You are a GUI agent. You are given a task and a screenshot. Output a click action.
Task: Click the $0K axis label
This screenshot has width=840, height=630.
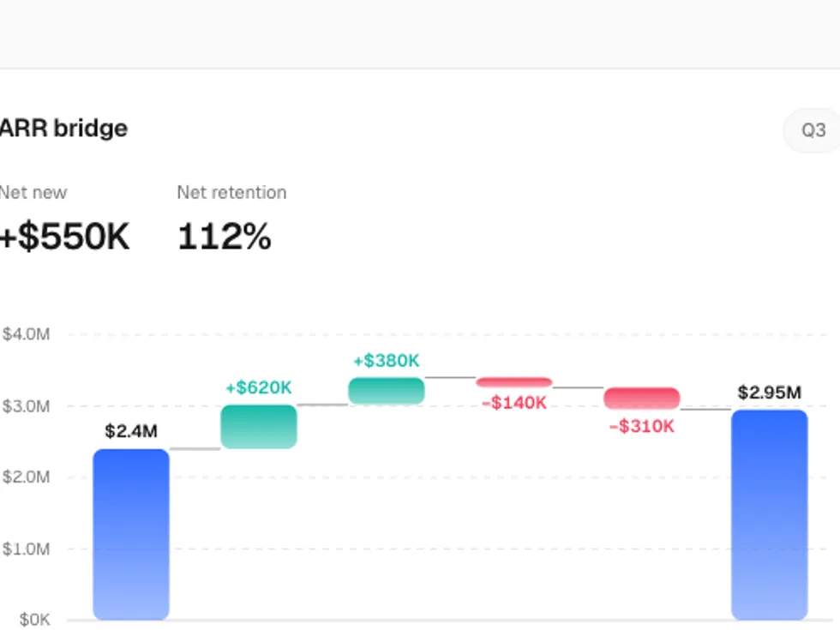(x=34, y=620)
